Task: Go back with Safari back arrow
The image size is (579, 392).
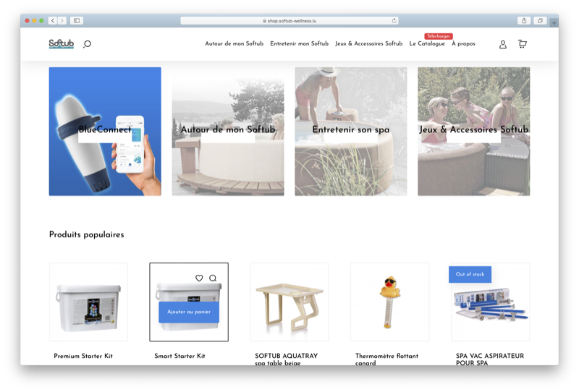Action: coord(53,21)
